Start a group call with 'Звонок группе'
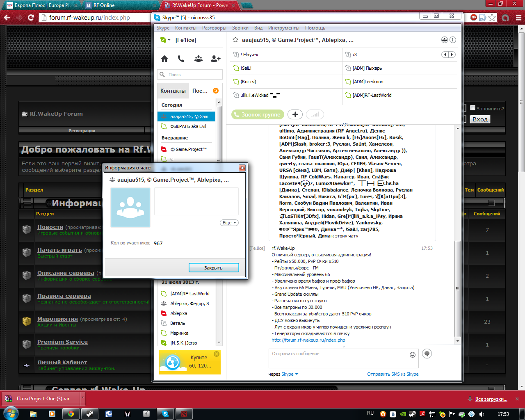The image size is (525, 420). [258, 114]
